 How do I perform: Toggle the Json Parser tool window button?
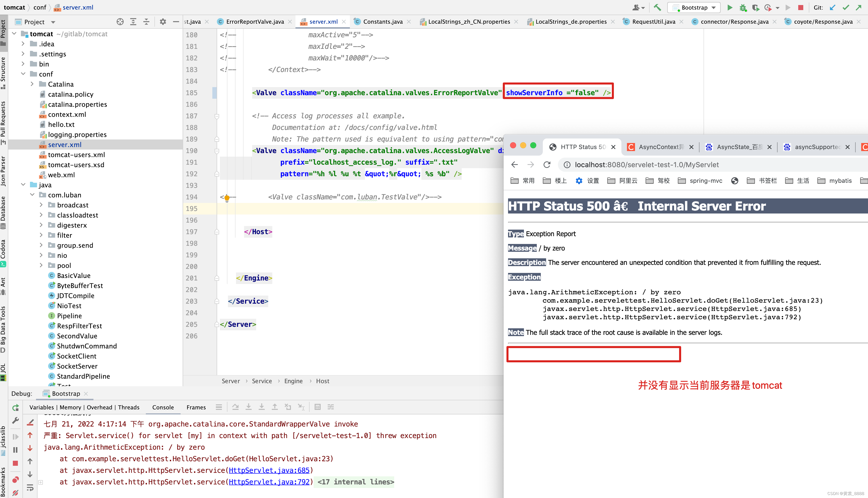click(4, 170)
